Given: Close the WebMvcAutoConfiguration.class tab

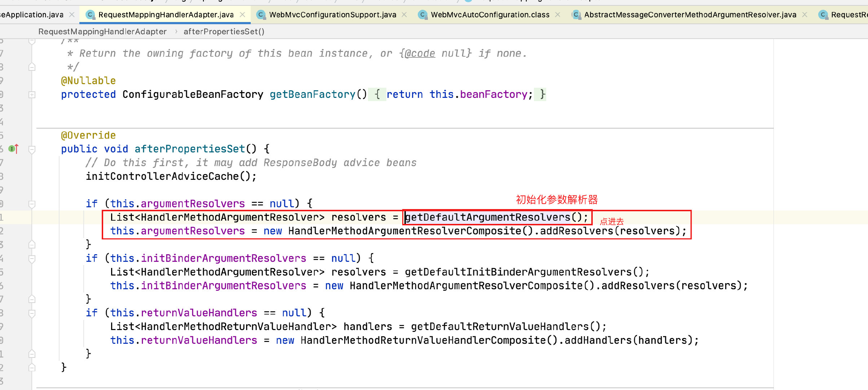Looking at the screenshot, I should click(x=558, y=14).
